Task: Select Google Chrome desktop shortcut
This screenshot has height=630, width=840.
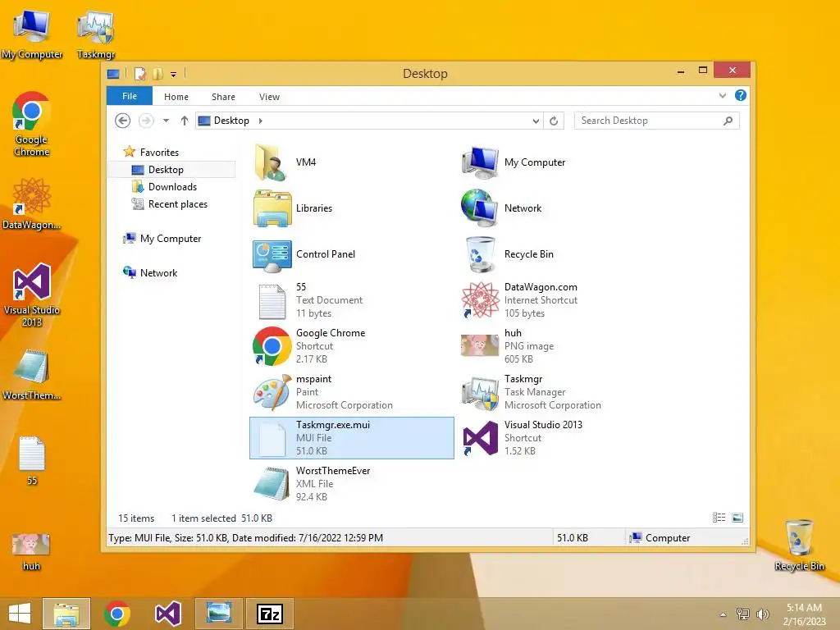Action: coord(32,125)
